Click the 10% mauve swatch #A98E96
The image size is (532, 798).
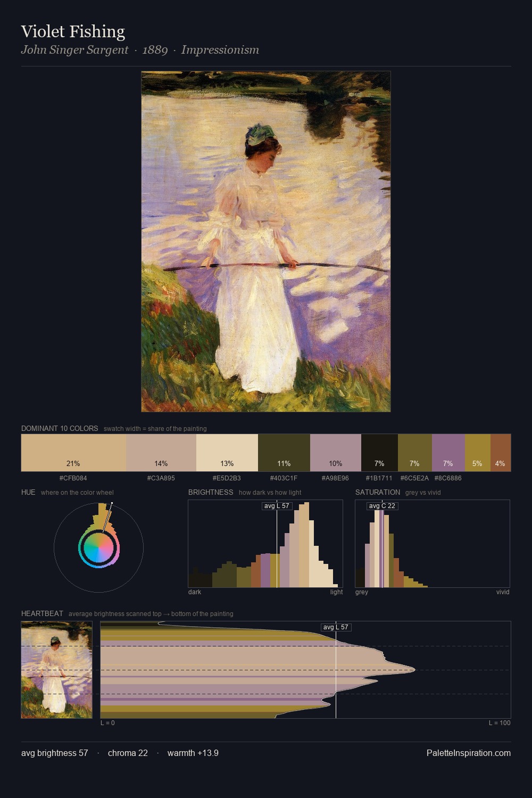click(336, 453)
